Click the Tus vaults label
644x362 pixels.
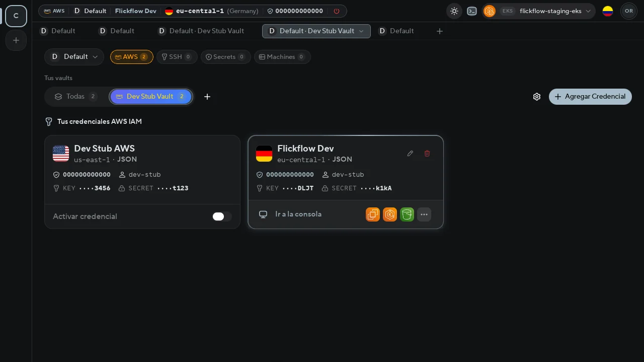click(58, 78)
